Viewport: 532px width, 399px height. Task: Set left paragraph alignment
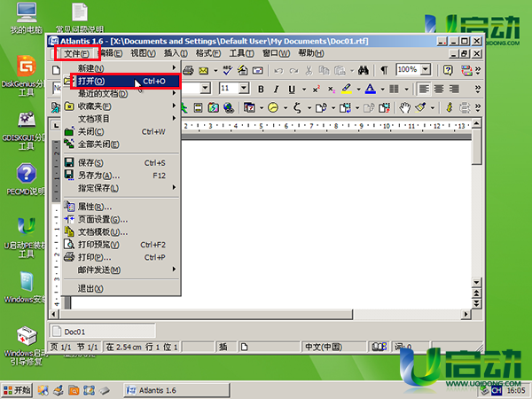click(x=424, y=89)
